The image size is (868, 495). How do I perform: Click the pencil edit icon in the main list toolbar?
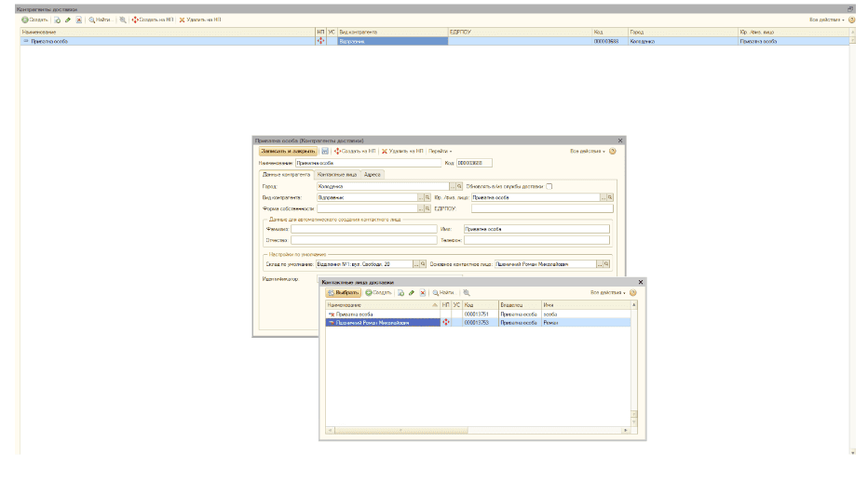[70, 20]
